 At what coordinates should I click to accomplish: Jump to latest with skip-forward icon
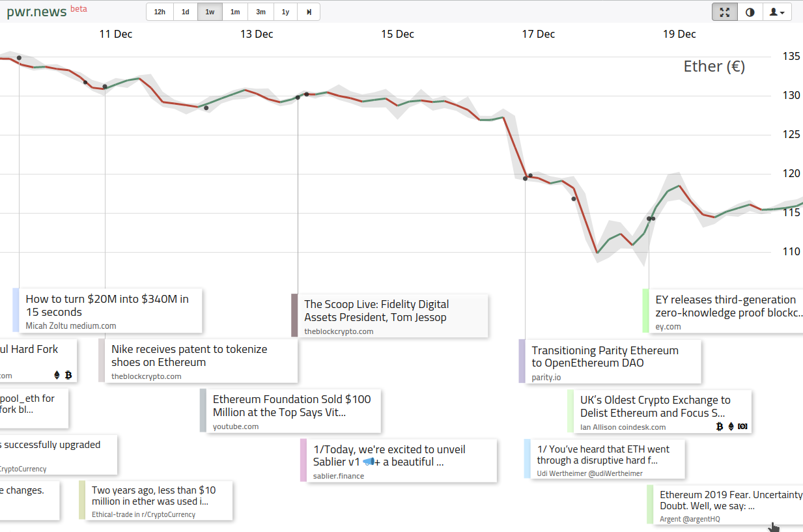coord(309,12)
